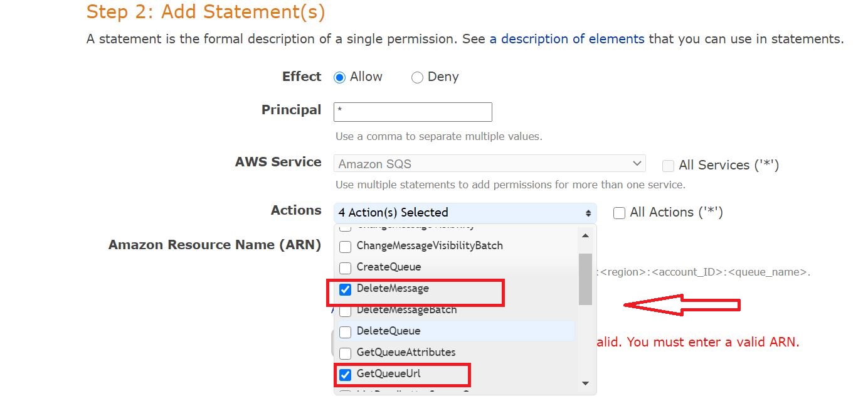Viewport: 868px width, 408px height.
Task: Open the 'a description of elements' link
Action: [x=567, y=39]
